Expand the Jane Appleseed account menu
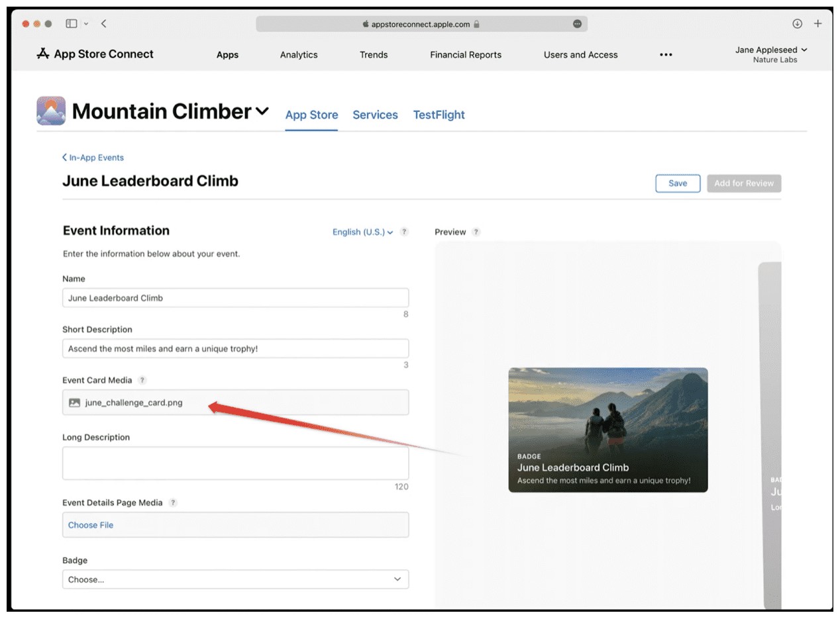Image resolution: width=840 pixels, height=617 pixels. (x=771, y=49)
